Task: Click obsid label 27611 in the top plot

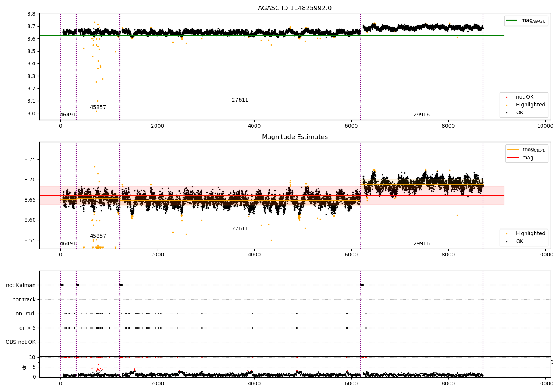Action: click(x=240, y=100)
